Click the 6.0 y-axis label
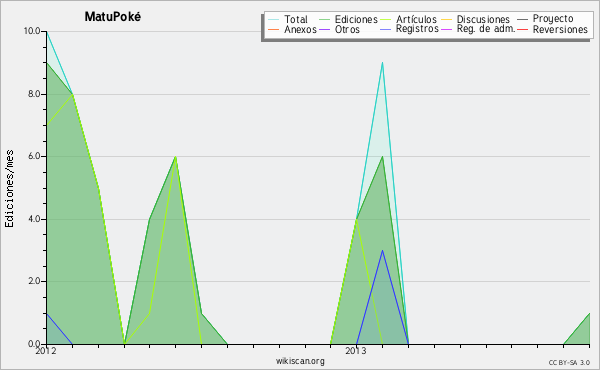Viewport: 600px width, 370px height. click(34, 156)
